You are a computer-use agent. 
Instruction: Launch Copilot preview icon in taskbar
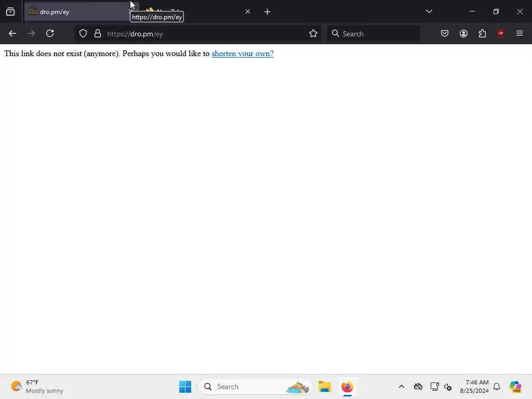pyautogui.click(x=515, y=387)
